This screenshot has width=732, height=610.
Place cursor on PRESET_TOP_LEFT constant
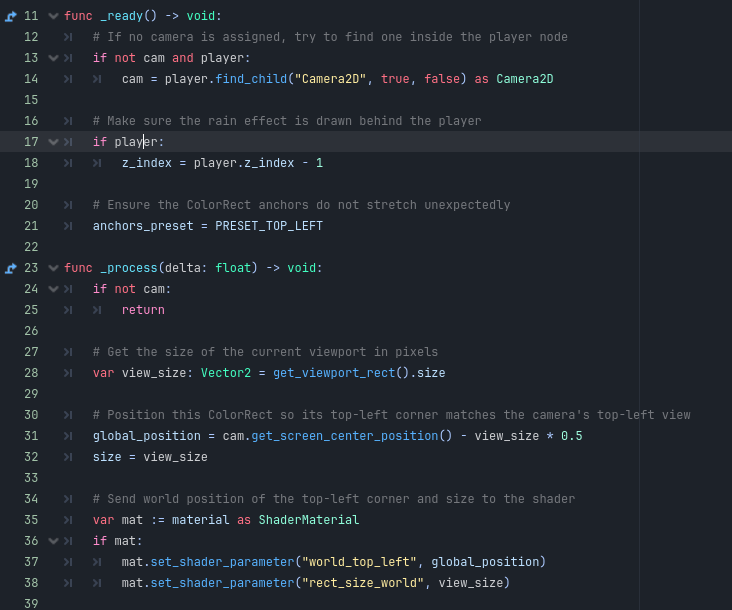269,226
